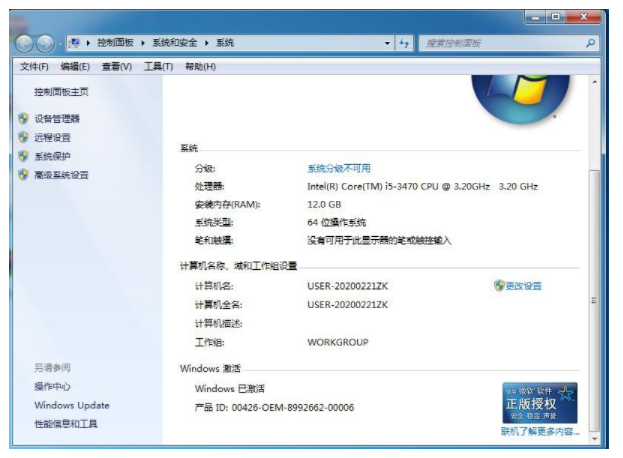Image resolution: width=623 pixels, height=458 pixels.
Task: Open 高级系统设置 in the left sidebar
Action: pos(61,175)
